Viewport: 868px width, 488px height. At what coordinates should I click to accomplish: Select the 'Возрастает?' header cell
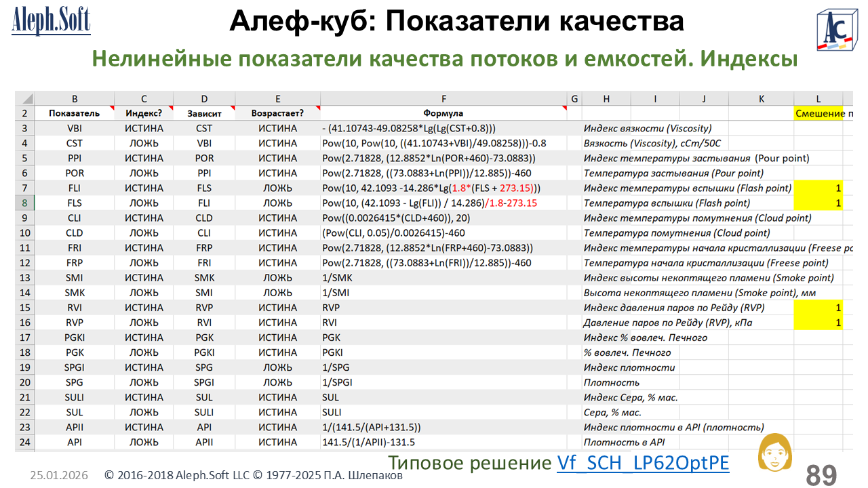277,113
